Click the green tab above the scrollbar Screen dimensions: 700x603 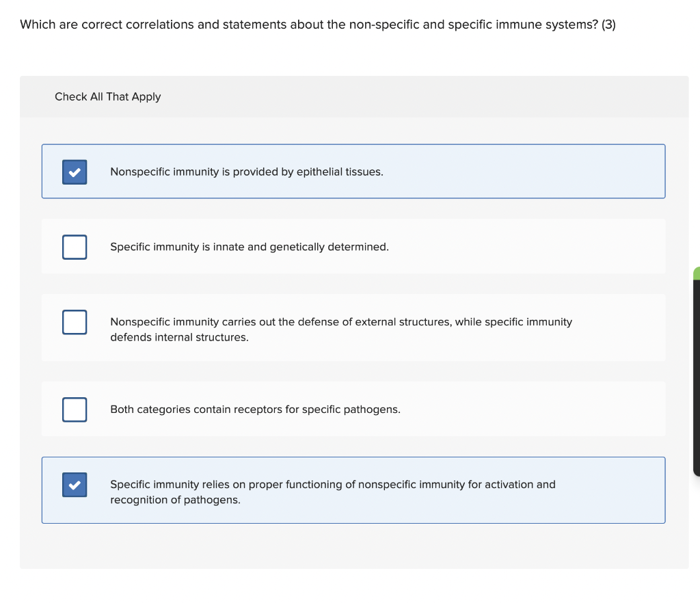coord(696,273)
